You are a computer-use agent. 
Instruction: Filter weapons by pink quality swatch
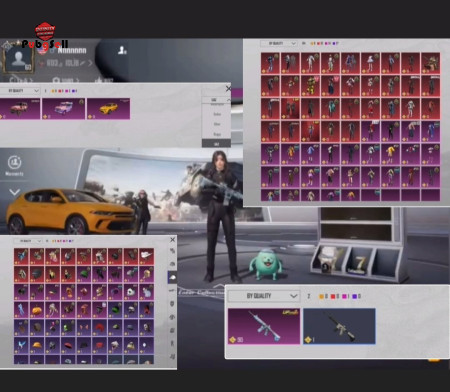pyautogui.click(x=344, y=296)
